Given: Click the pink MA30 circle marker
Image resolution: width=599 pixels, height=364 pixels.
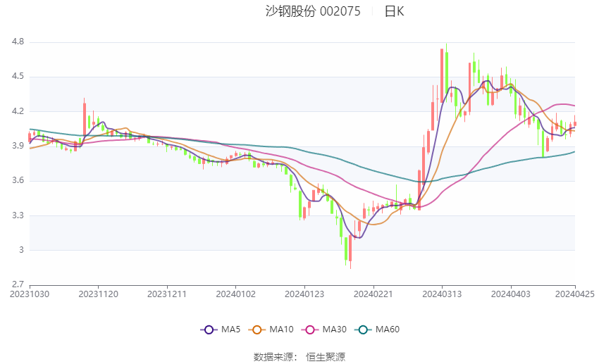Looking at the screenshot, I should [310, 330].
